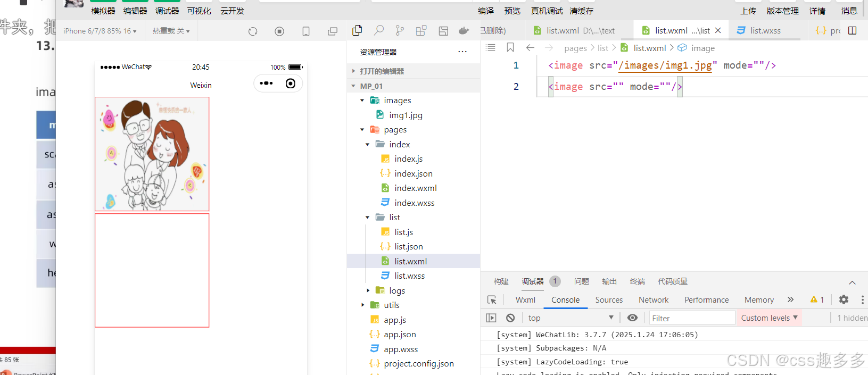Toggle the console sidebar icon

491,318
